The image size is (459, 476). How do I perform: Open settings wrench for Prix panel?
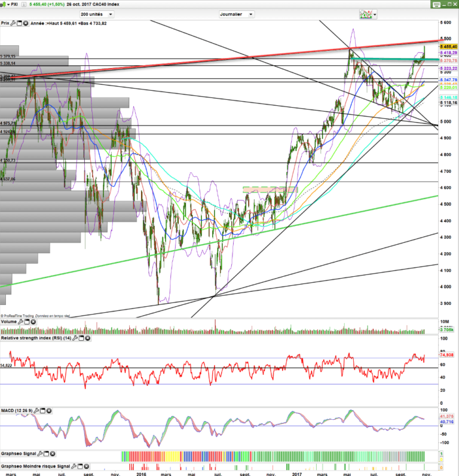click(x=13, y=23)
